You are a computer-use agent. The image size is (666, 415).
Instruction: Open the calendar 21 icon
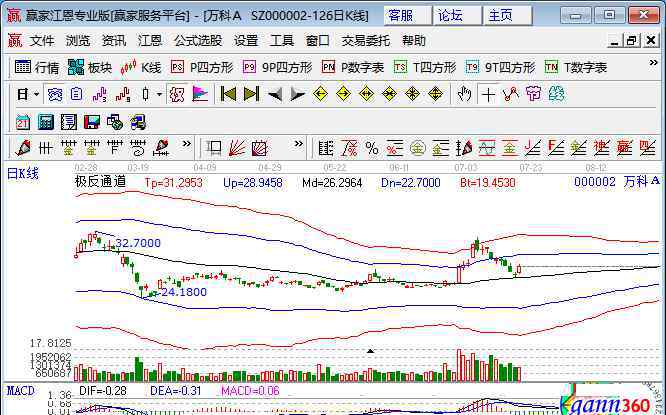23,122
